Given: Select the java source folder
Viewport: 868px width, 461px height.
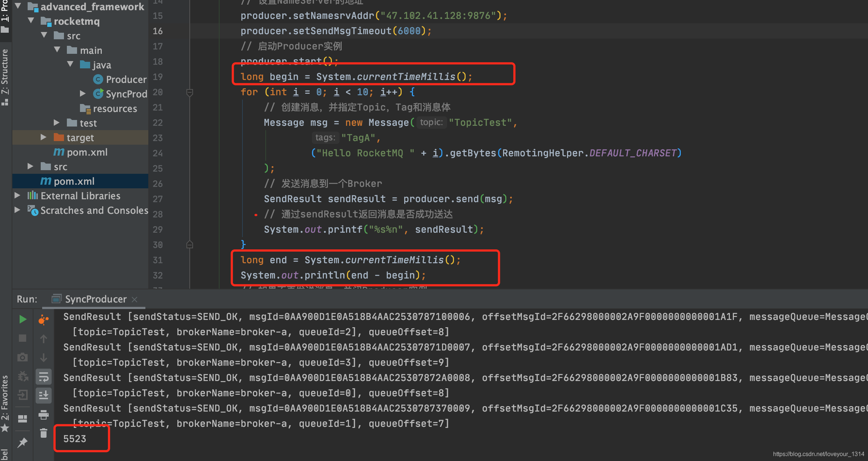Looking at the screenshot, I should 95,65.
